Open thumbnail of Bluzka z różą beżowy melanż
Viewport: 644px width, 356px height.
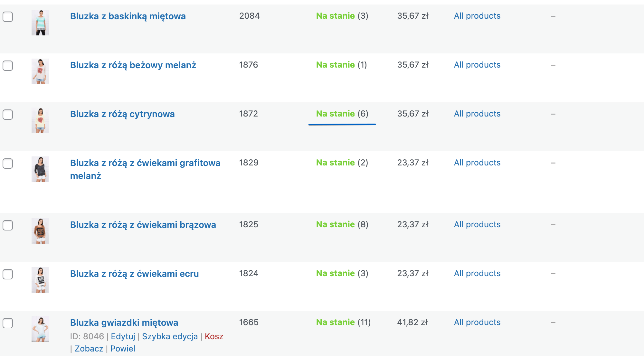pyautogui.click(x=40, y=71)
